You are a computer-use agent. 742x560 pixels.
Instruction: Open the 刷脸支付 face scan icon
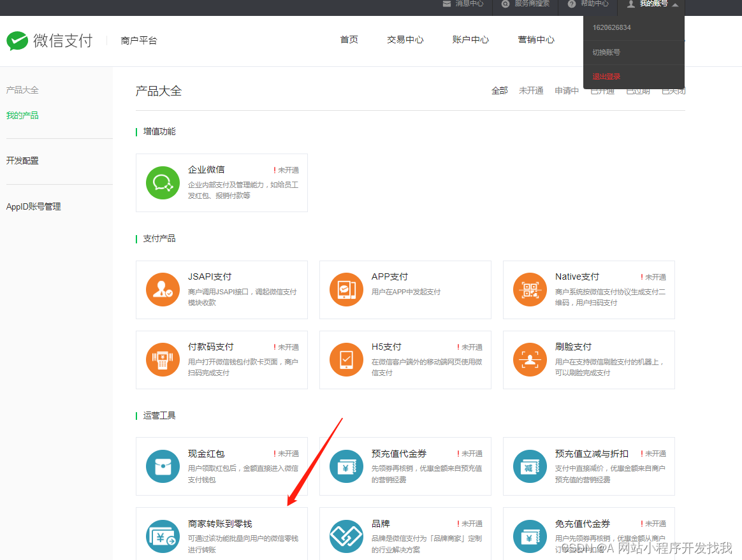coord(530,359)
